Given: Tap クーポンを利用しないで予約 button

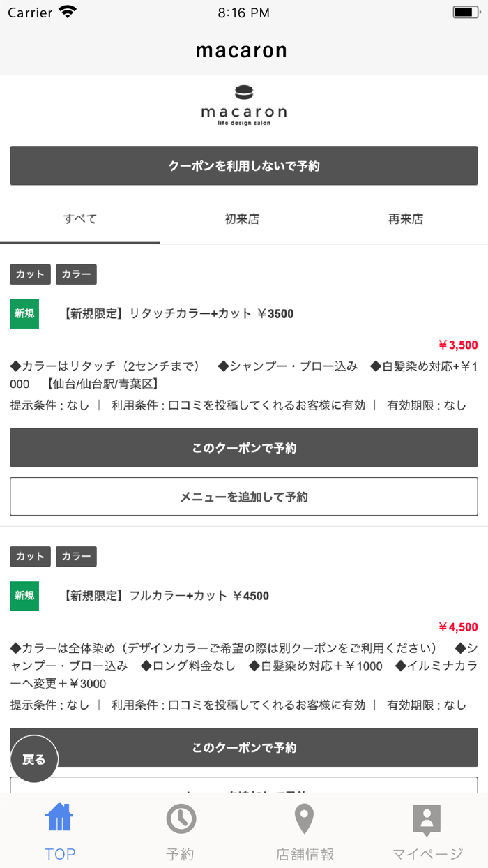Looking at the screenshot, I should tap(243, 165).
